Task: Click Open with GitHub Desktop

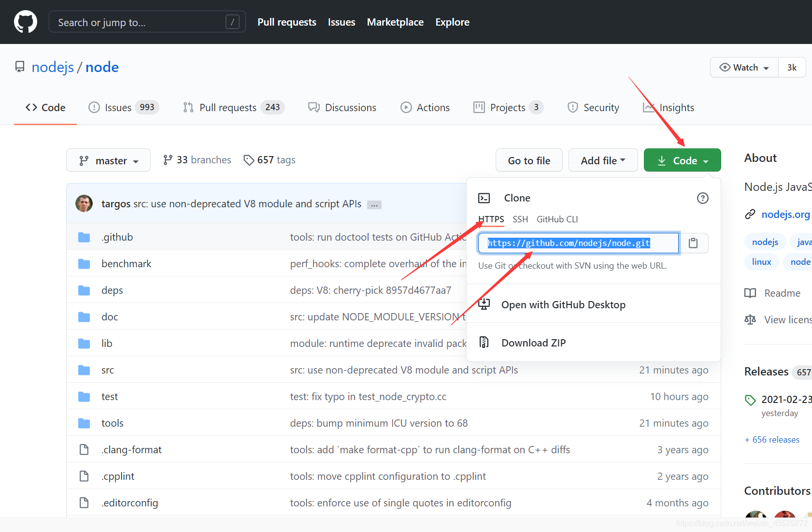Action: click(563, 305)
